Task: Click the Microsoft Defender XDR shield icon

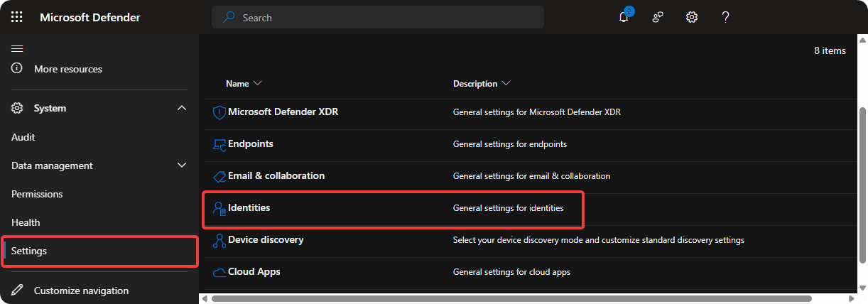Action: click(219, 112)
